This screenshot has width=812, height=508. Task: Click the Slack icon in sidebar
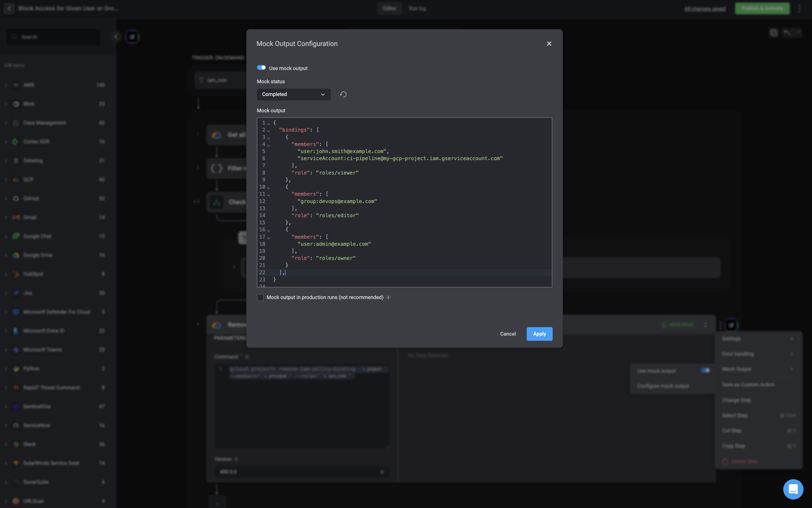16,444
